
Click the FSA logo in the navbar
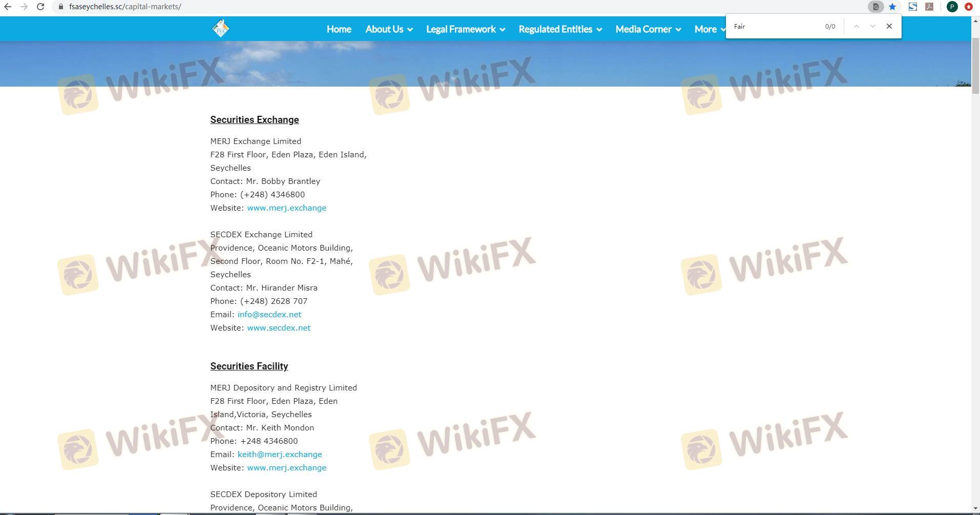221,29
